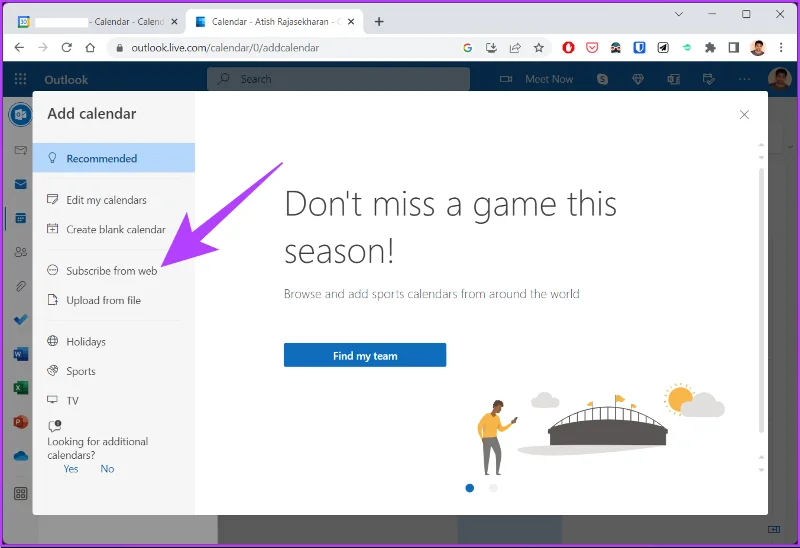Close the Outlook Calendar tab
The image size is (800, 548).
coord(351,21)
